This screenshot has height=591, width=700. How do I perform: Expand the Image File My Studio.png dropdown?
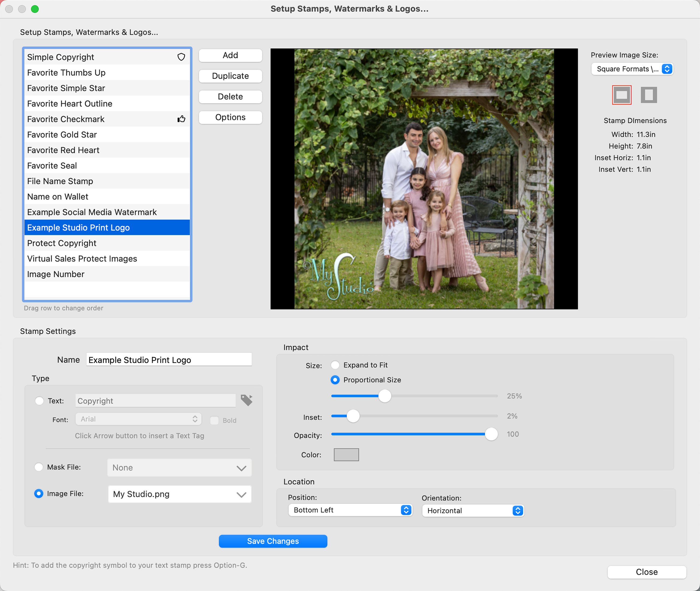click(x=180, y=494)
